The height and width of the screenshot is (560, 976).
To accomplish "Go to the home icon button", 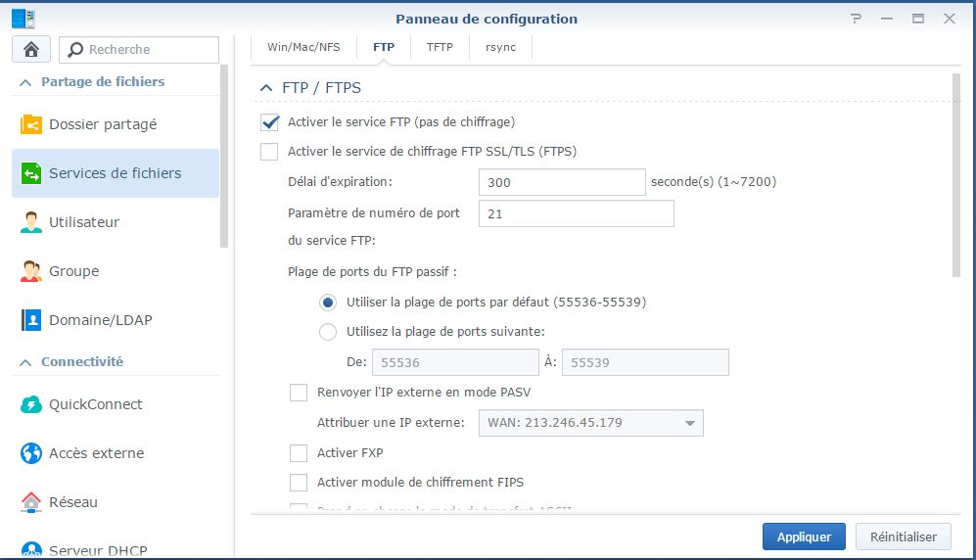I will 31,49.
